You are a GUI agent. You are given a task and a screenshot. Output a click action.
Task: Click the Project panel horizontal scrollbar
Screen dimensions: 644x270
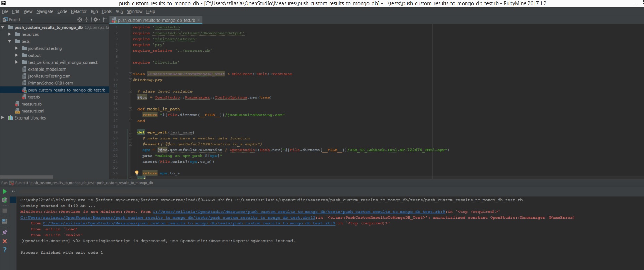coord(27,177)
